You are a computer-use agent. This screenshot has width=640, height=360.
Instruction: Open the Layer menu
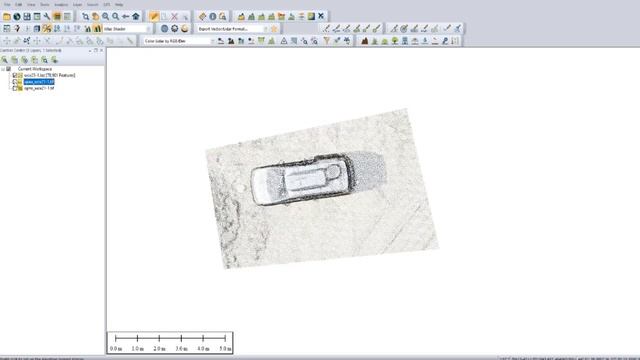pos(78,4)
